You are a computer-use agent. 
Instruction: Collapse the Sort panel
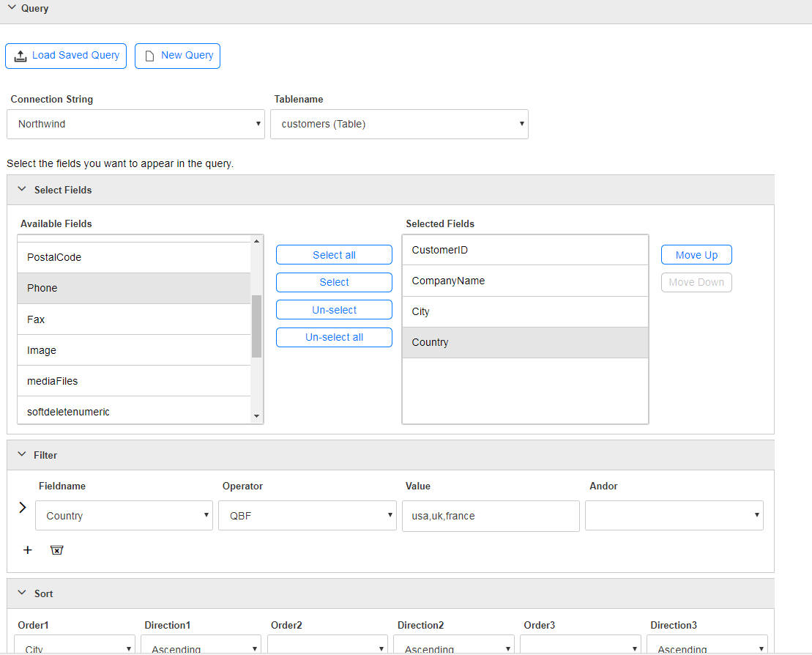[22, 593]
